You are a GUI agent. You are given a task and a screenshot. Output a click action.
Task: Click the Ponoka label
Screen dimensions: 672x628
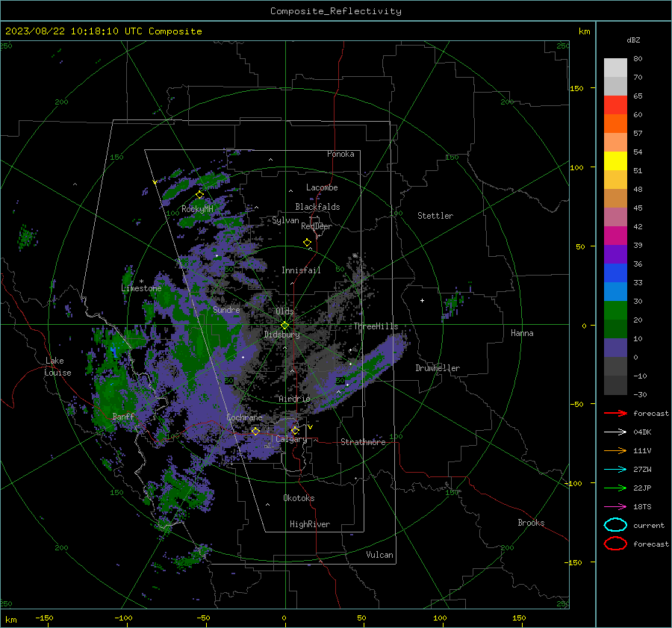click(x=340, y=154)
